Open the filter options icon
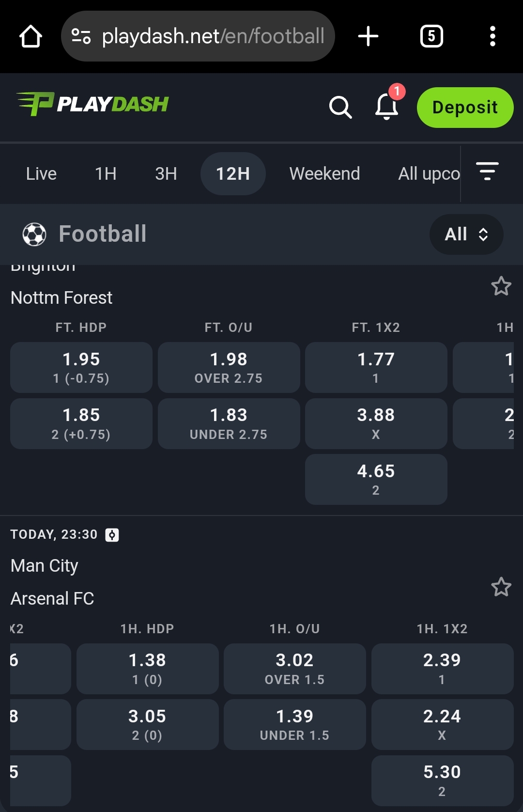523x812 pixels. (487, 172)
